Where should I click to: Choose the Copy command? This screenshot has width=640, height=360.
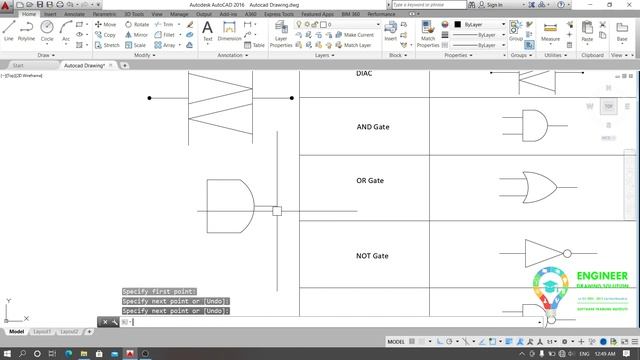(106, 35)
